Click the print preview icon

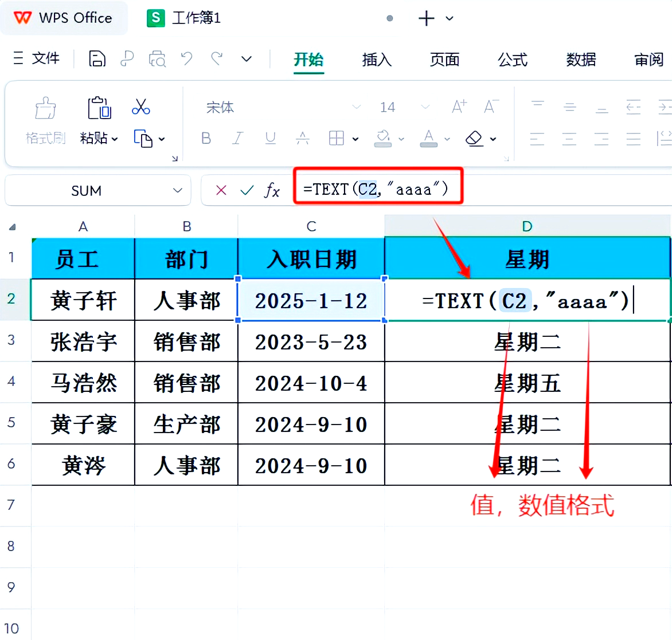(157, 58)
